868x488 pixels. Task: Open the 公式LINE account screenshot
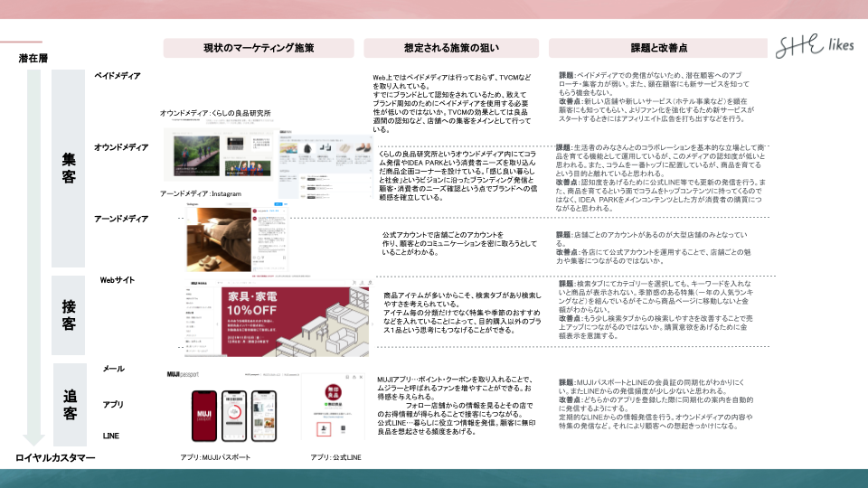tap(333, 408)
